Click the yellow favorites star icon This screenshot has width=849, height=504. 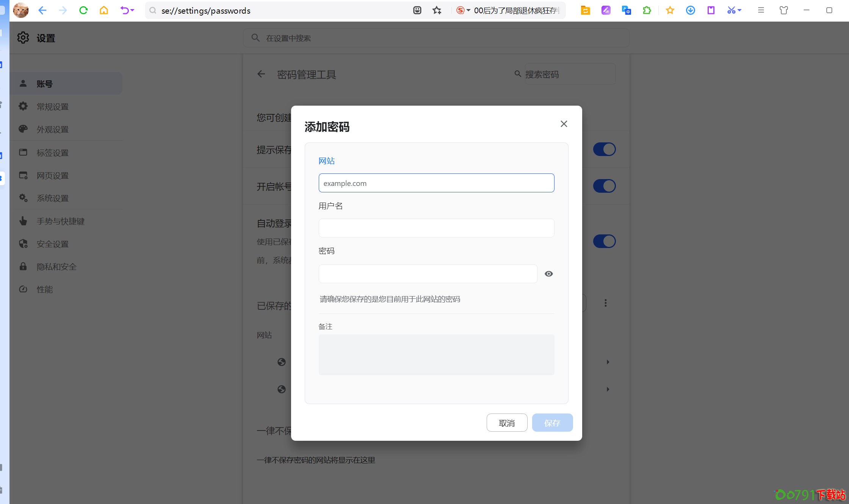670,11
